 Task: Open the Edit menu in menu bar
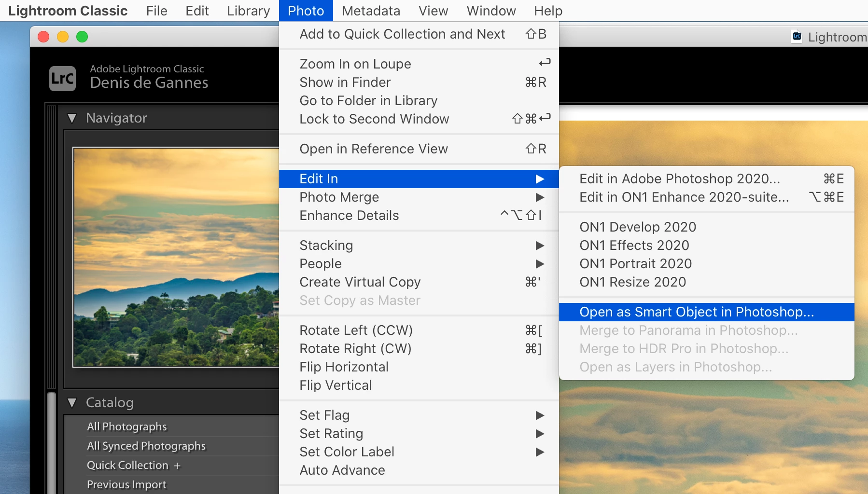coord(197,11)
